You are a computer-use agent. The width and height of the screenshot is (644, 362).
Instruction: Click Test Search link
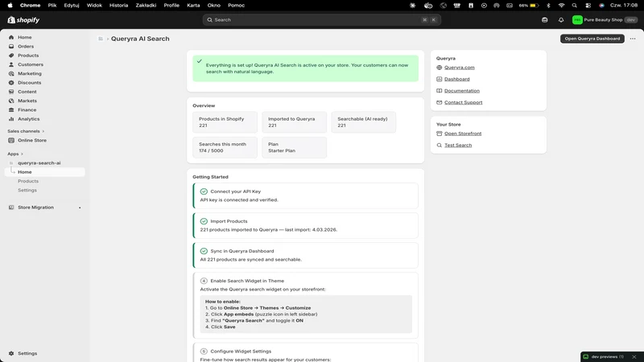[458, 146]
